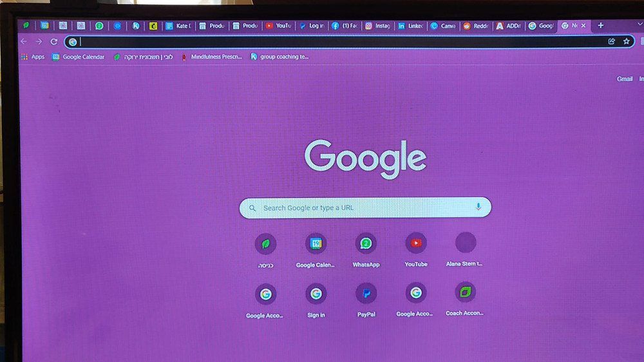Click the Search Google or type a URL box

pos(365,207)
